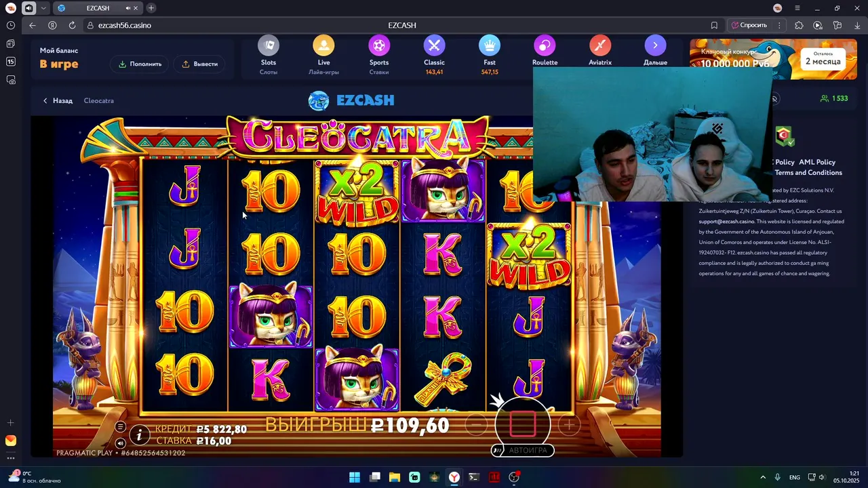Open the Roulette icon

[x=545, y=46]
